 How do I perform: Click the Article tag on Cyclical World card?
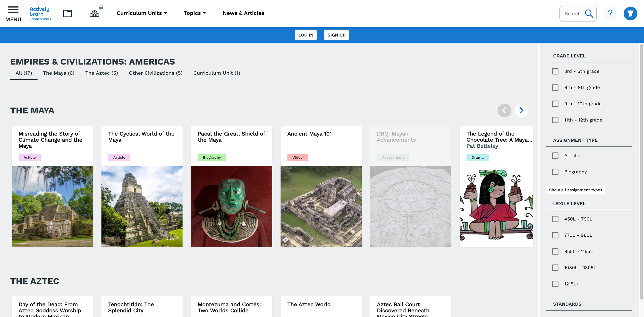[119, 158]
